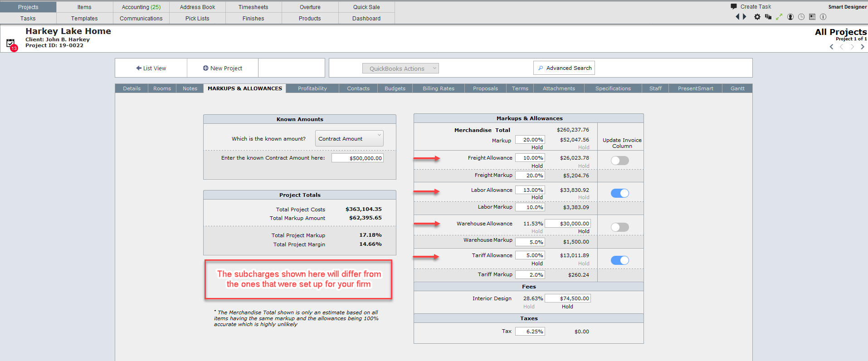Open the Profitability tab
868x361 pixels.
[312, 88]
